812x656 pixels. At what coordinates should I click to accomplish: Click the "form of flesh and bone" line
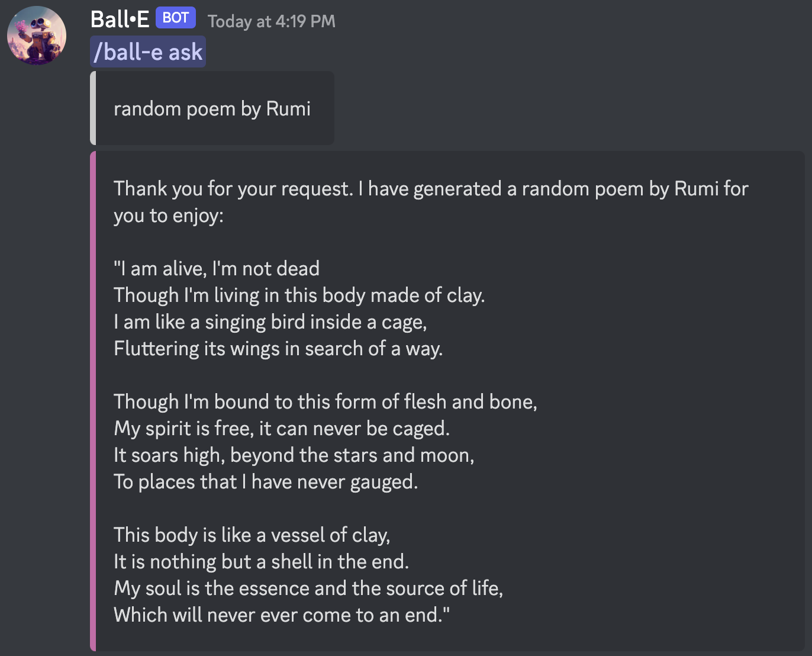pos(325,402)
